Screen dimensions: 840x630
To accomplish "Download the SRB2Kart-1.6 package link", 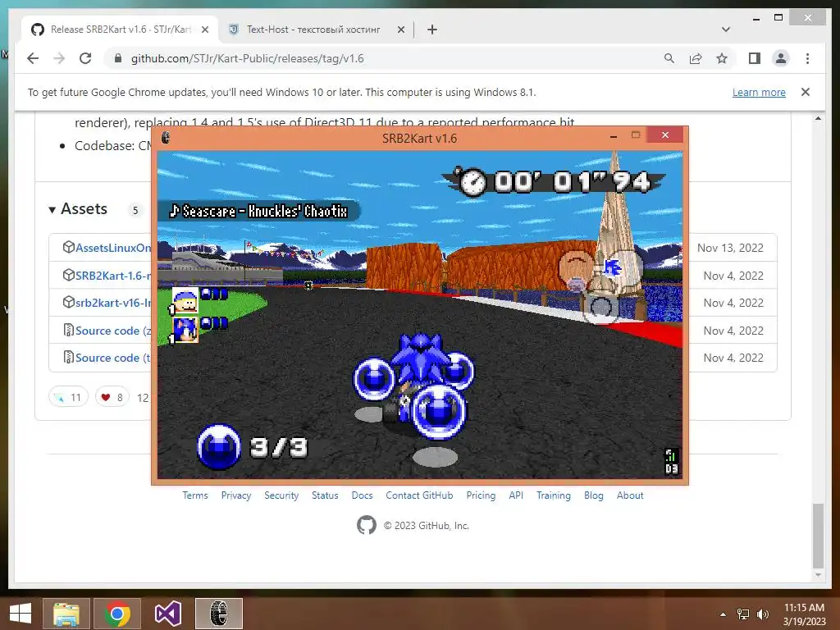I will [x=113, y=276].
